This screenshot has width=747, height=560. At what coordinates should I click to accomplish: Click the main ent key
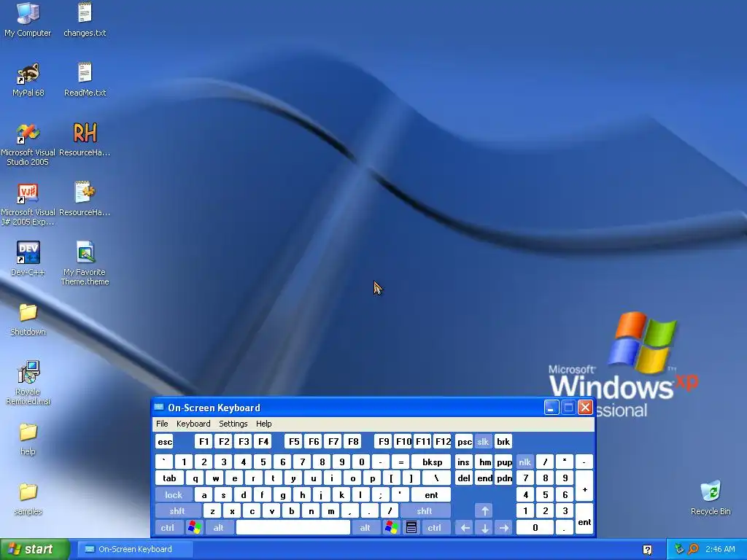[431, 495]
